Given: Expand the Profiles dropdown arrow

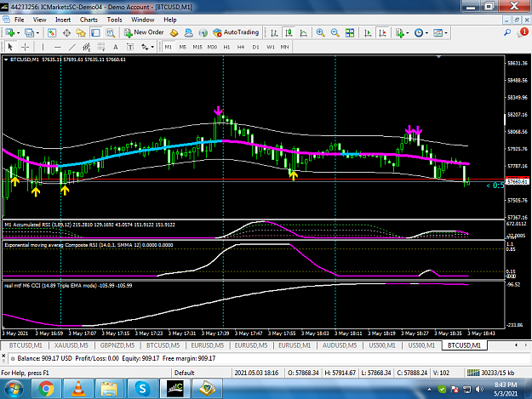Looking at the screenshot, I should 37,33.
